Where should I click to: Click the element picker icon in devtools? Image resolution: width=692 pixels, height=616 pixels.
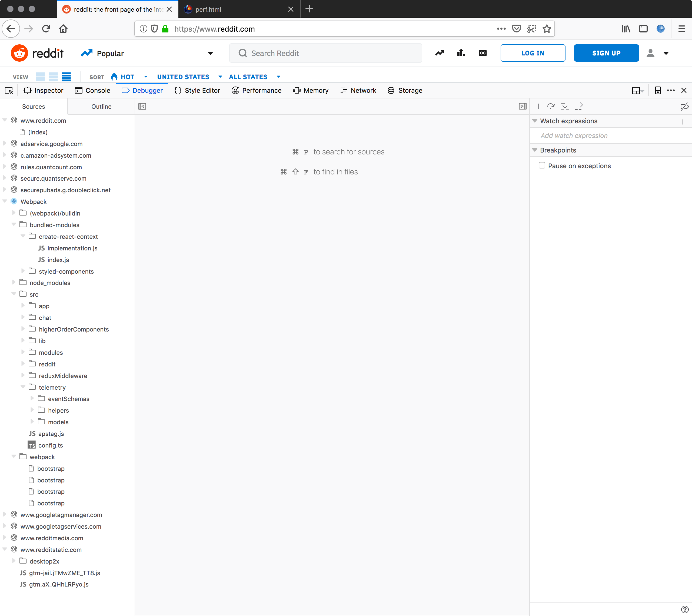(9, 90)
